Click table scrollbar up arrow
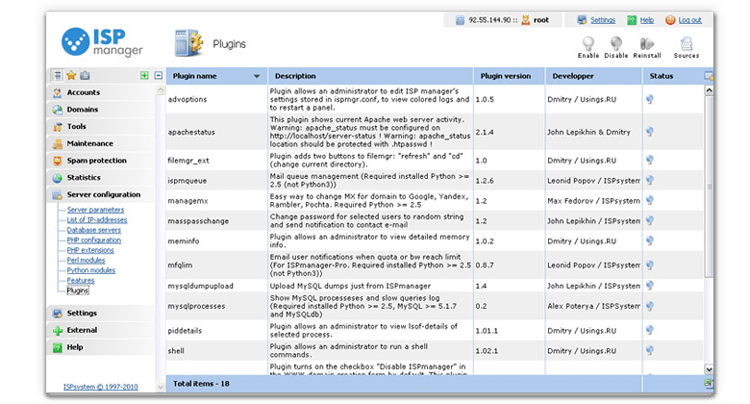The width and height of the screenshot is (750, 404). point(709,90)
